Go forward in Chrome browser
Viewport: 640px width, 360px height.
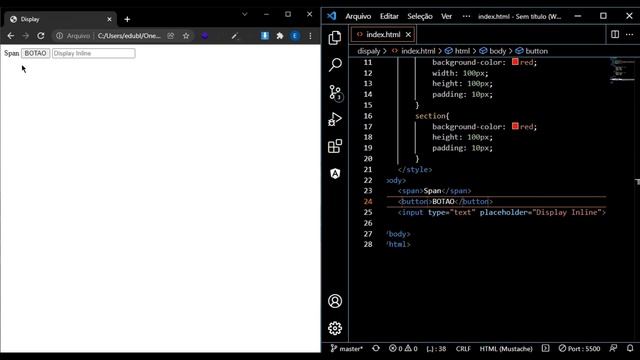[25, 36]
